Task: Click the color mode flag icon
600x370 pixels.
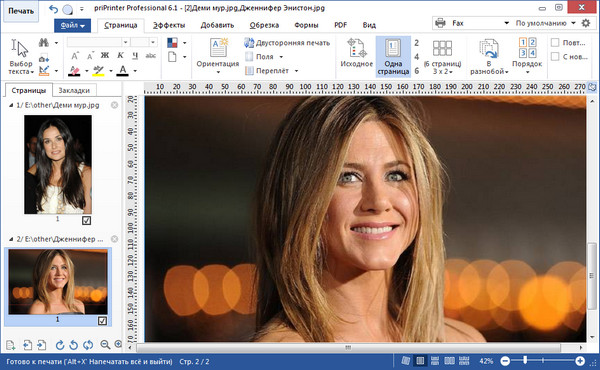Action: [173, 42]
